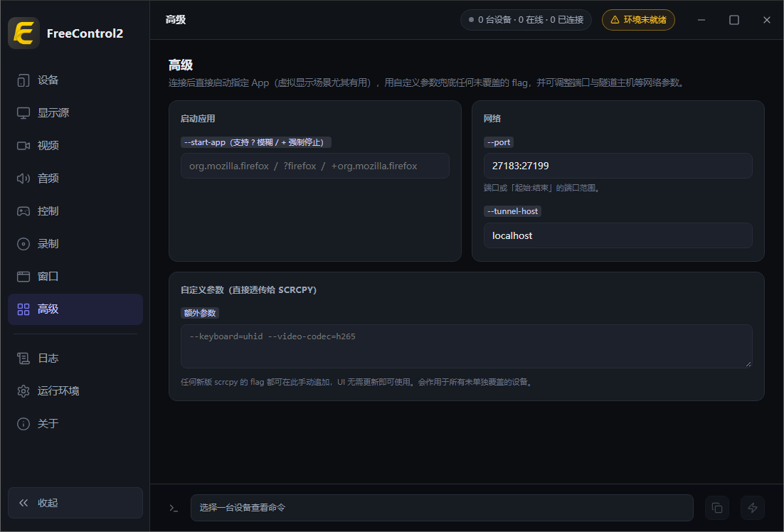Click the device count status pill
This screenshot has height=532, width=784.
coord(526,20)
